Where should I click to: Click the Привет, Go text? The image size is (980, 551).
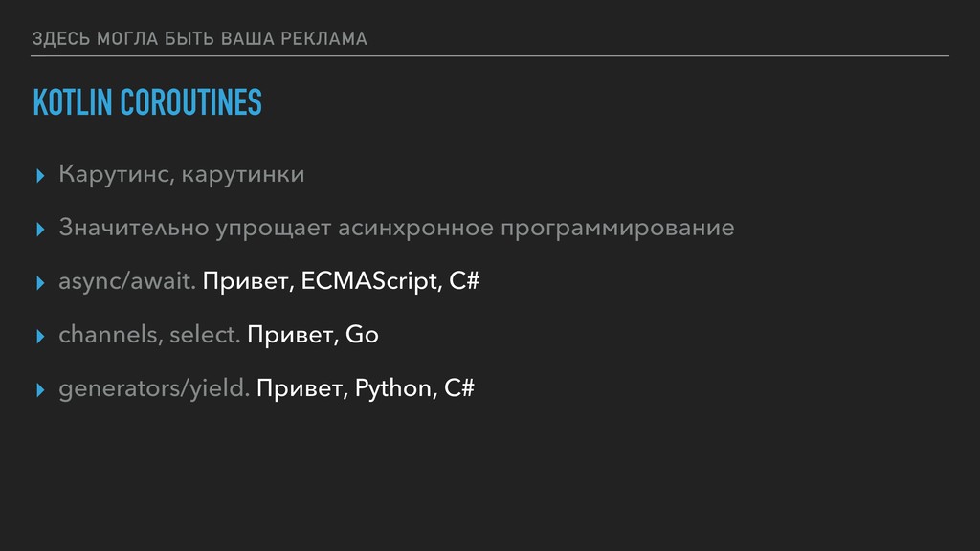pyautogui.click(x=313, y=335)
